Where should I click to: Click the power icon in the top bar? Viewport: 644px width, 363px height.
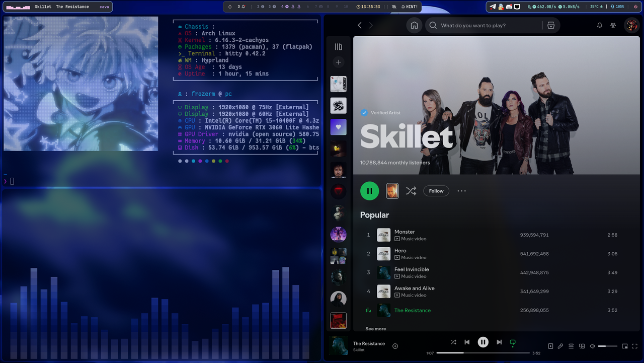click(x=635, y=7)
